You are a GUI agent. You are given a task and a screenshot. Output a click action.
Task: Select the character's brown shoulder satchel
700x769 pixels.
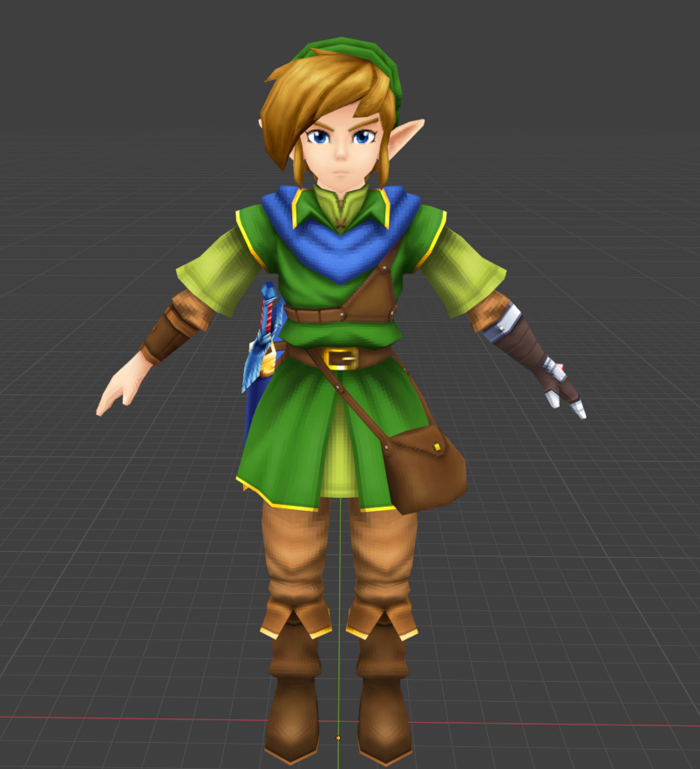point(425,469)
